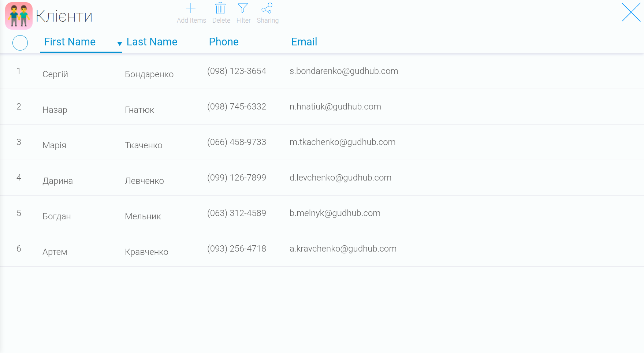The width and height of the screenshot is (644, 353).
Task: Select first name Артем
Action: [x=55, y=252]
